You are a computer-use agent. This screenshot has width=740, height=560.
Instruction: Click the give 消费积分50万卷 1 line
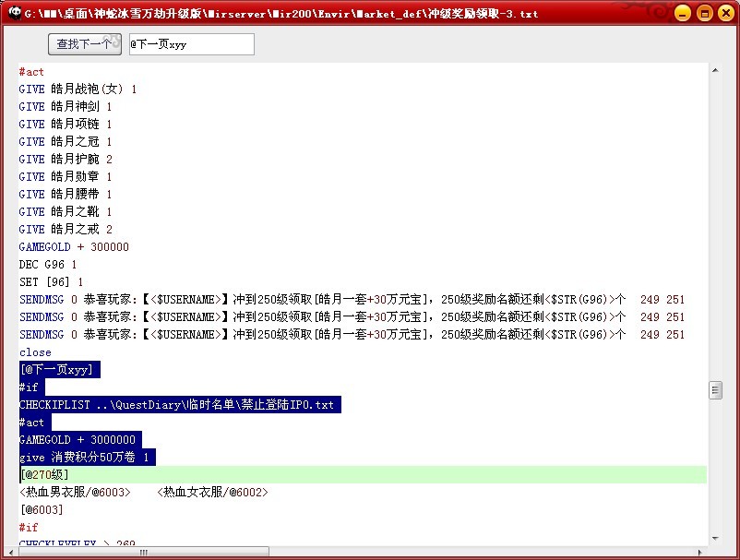87,458
